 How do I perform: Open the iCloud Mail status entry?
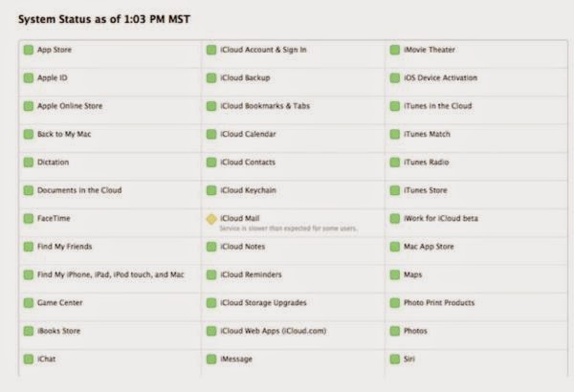tap(239, 218)
